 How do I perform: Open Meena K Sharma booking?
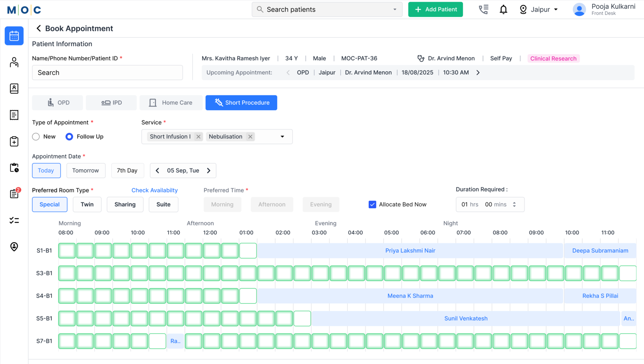tap(410, 296)
